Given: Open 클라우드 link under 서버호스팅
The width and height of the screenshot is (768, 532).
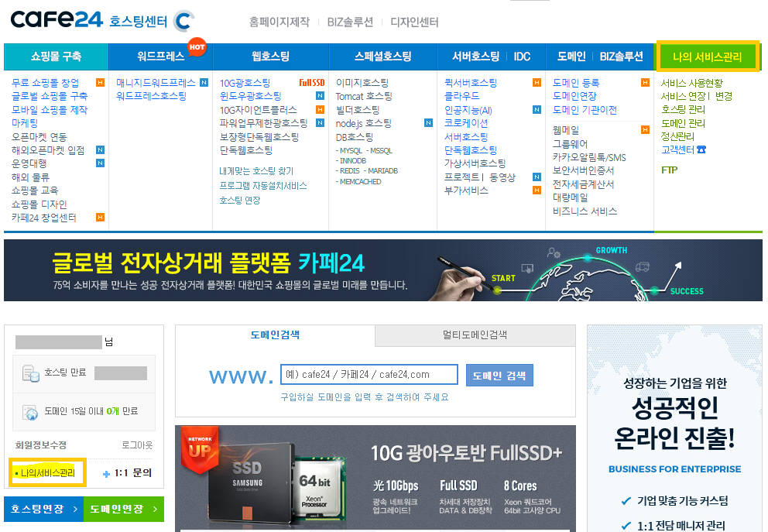Looking at the screenshot, I should click(462, 96).
